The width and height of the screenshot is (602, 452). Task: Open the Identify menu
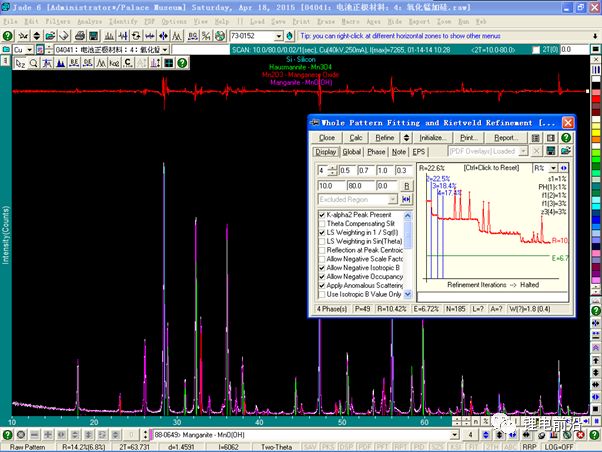123,22
